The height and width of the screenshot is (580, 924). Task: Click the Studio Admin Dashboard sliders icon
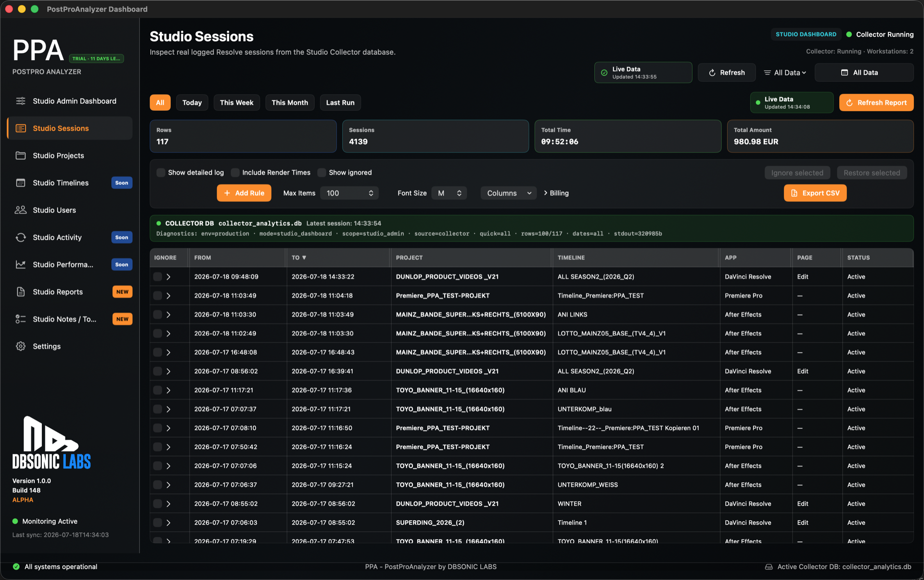coord(20,101)
